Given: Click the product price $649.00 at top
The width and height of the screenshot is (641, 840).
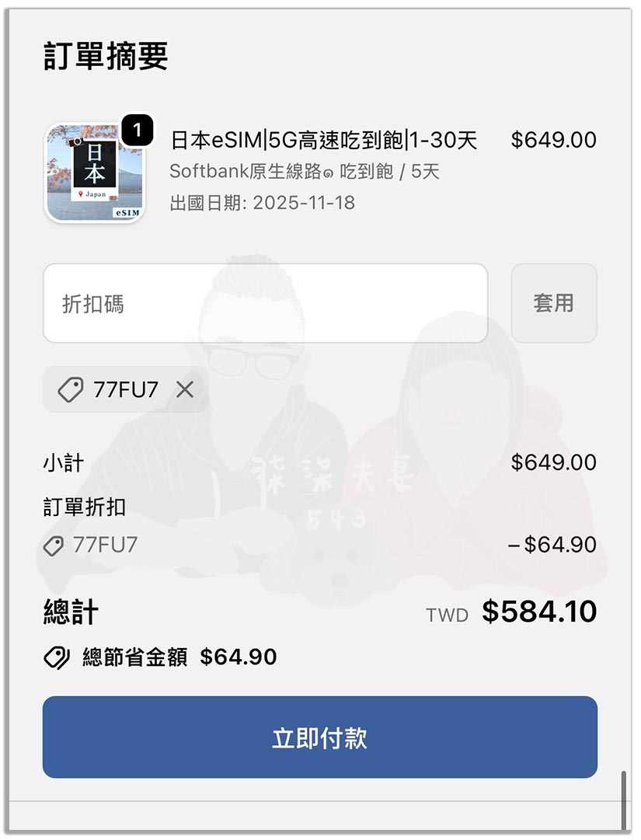Looking at the screenshot, I should (x=554, y=140).
